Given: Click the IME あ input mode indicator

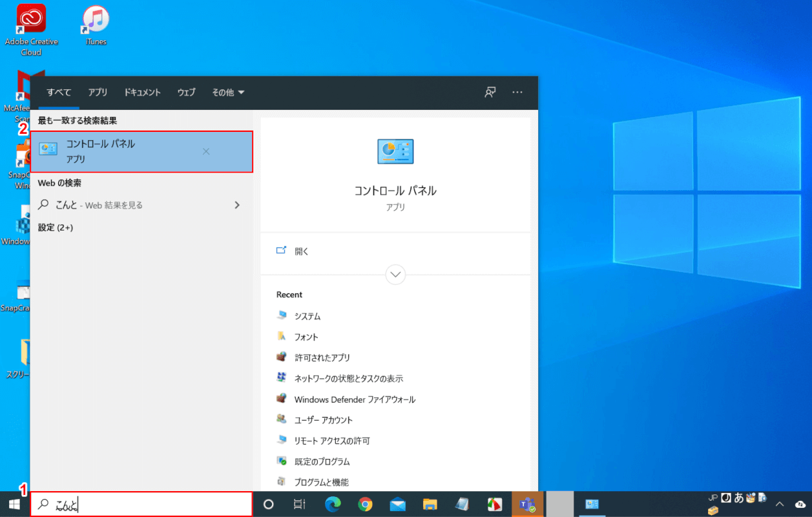Looking at the screenshot, I should pyautogui.click(x=738, y=498).
